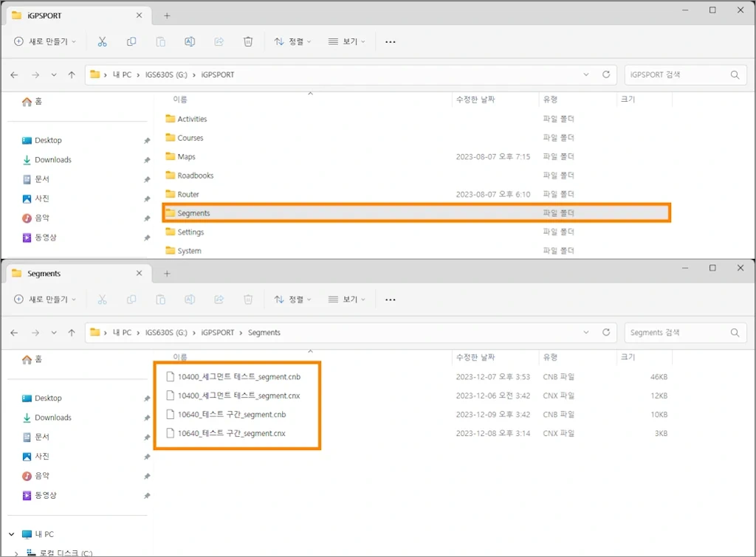Open the 새로 만들기 dropdown in iGPSPORT window

45,41
